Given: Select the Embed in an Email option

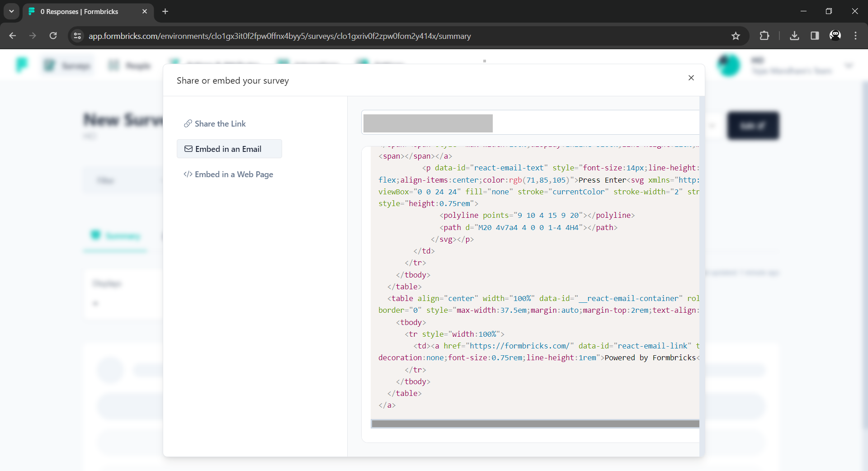Looking at the screenshot, I should pyautogui.click(x=229, y=149).
